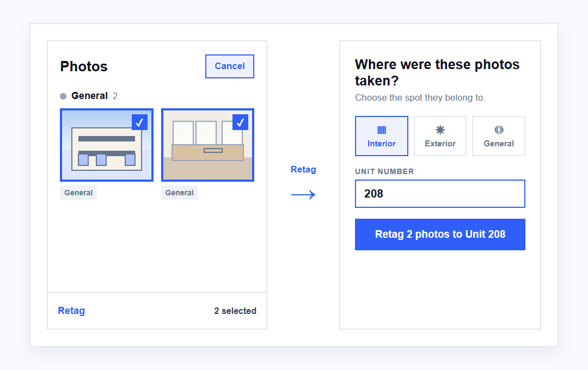Click the General tag under the second photo
The height and width of the screenshot is (370, 588).
(180, 193)
